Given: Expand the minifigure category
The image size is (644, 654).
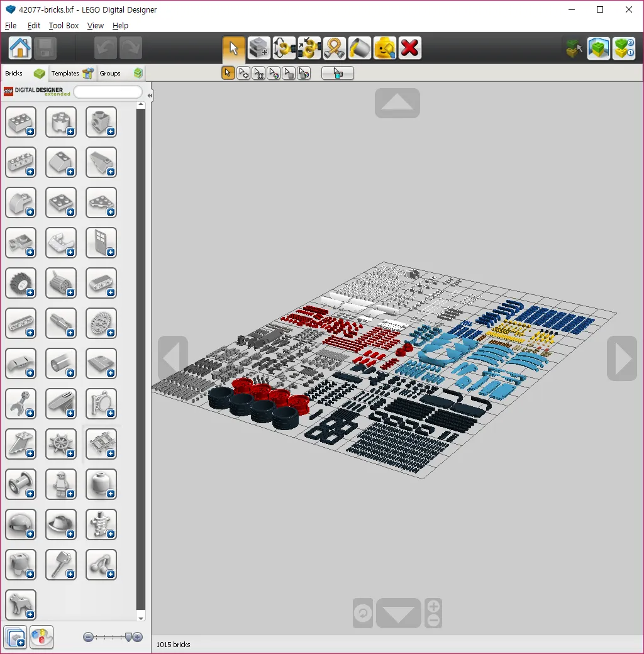Looking at the screenshot, I should [61, 484].
